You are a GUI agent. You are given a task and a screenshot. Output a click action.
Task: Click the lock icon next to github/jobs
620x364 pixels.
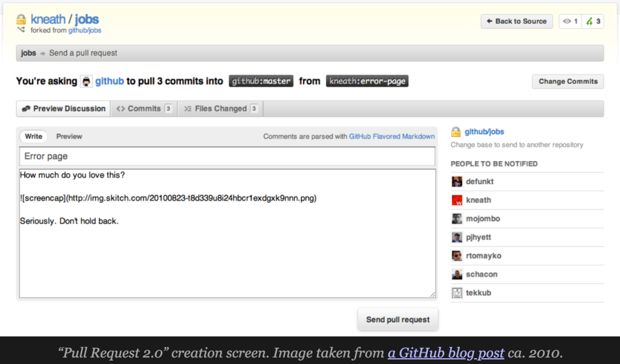pos(456,131)
